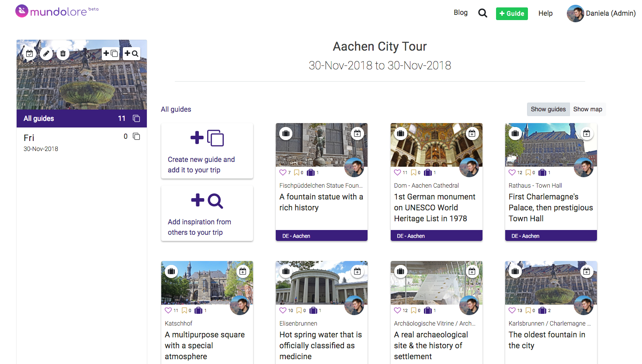Click calendar-plus icon on Elisenbrunnen card
The height and width of the screenshot is (364, 642).
click(x=357, y=271)
